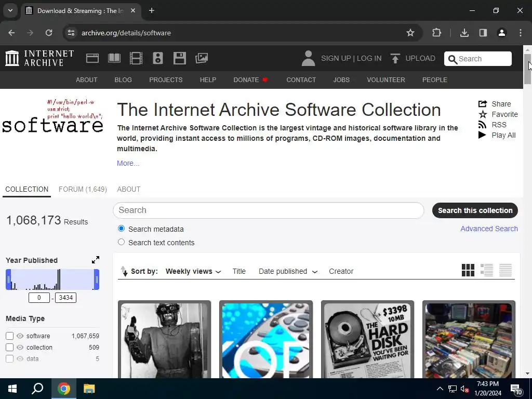Screen dimensions: 532x399
Task: Select the Search text contents radio button
Action: point(121,242)
